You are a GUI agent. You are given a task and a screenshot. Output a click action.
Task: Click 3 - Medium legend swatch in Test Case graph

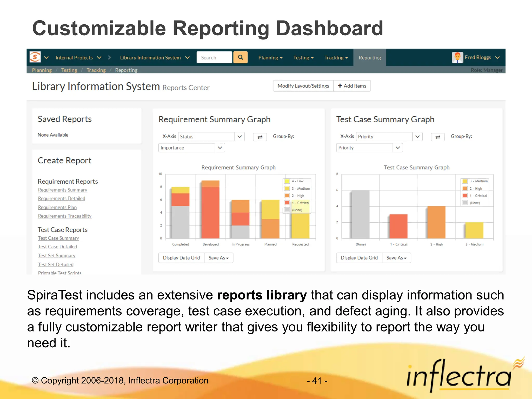point(465,181)
